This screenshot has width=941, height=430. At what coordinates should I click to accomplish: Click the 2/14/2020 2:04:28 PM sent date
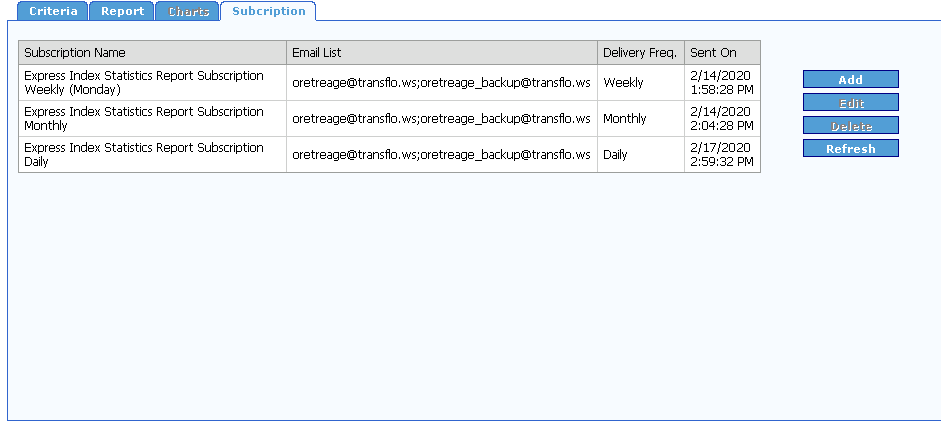click(722, 119)
